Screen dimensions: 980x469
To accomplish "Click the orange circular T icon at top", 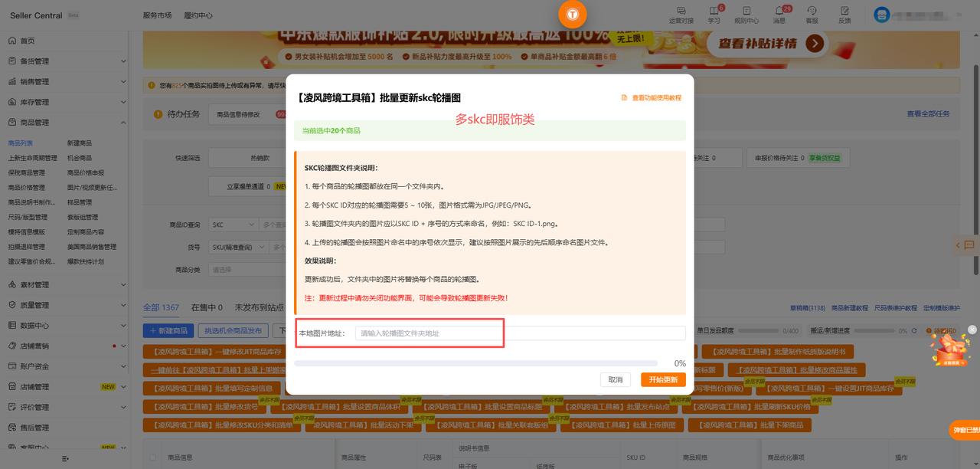I will pyautogui.click(x=573, y=14).
